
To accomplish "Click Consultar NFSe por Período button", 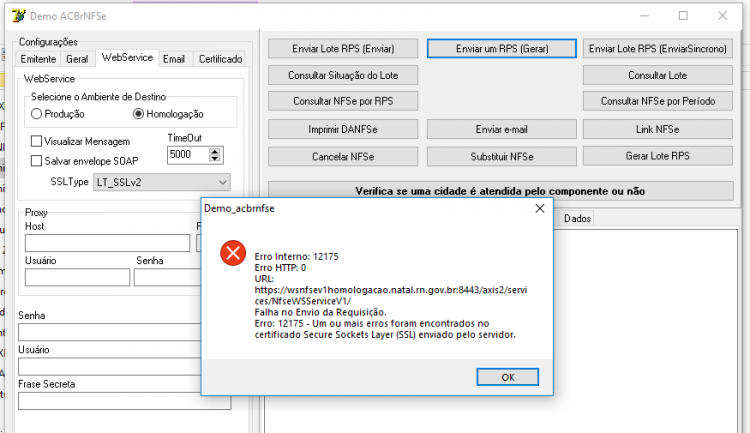I will click(658, 101).
